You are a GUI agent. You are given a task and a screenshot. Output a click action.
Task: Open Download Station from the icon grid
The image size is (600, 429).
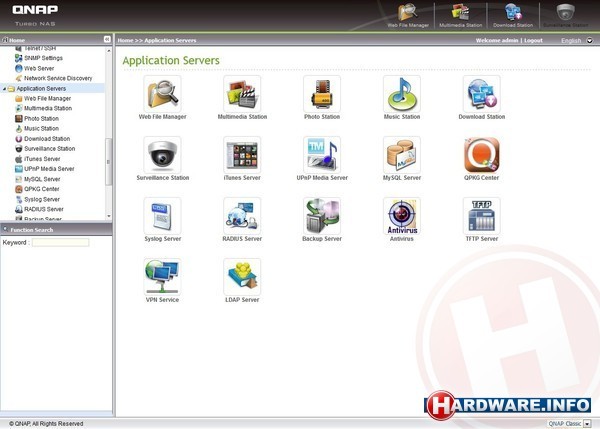(481, 94)
